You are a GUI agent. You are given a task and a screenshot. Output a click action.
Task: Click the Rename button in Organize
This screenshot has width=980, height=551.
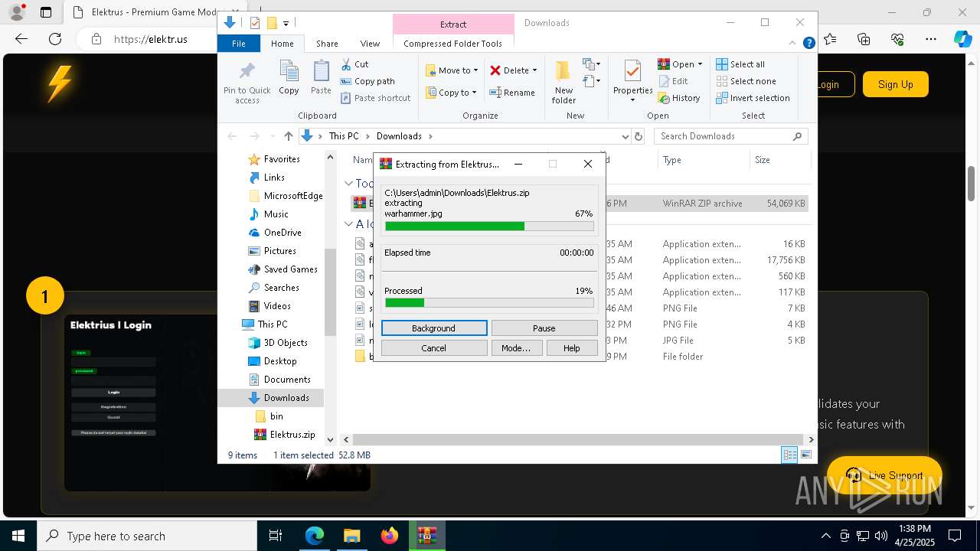pyautogui.click(x=512, y=93)
